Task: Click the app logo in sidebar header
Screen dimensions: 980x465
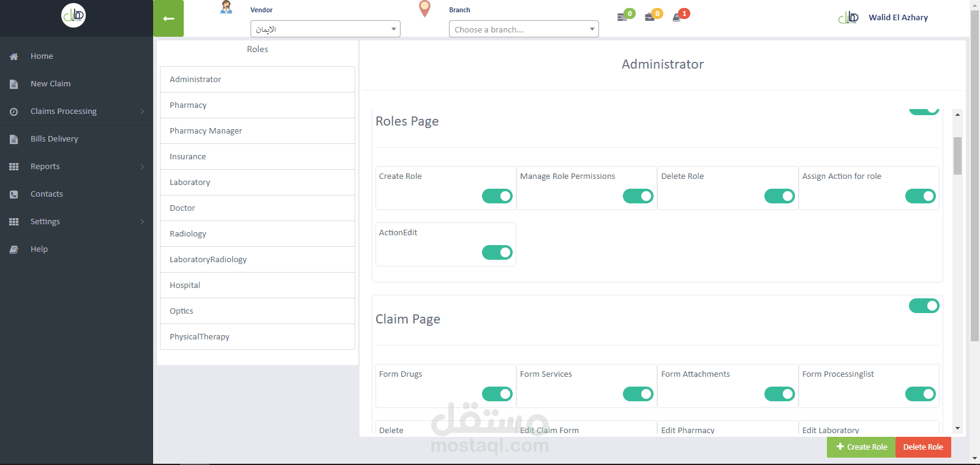Action: 73,15
